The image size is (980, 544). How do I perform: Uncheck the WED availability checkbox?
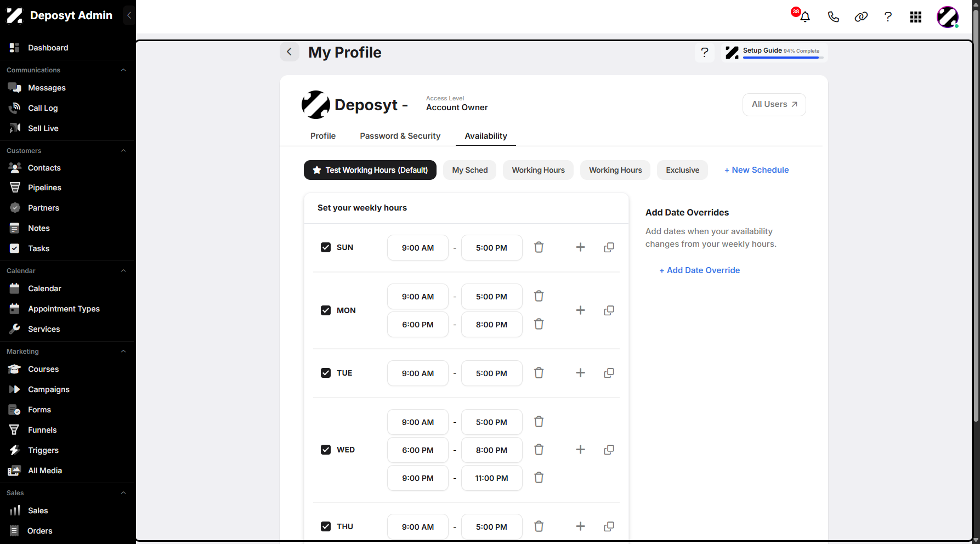coord(326,450)
